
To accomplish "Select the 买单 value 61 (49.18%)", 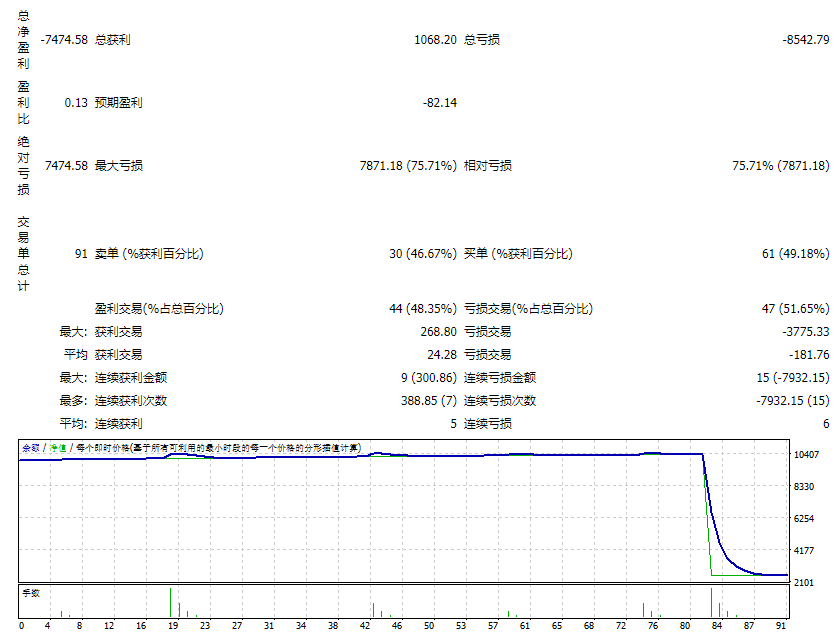I will [795, 254].
